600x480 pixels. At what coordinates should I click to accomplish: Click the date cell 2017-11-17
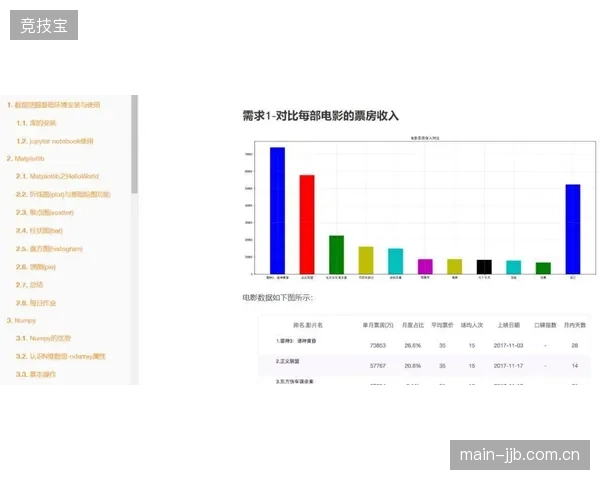point(508,366)
